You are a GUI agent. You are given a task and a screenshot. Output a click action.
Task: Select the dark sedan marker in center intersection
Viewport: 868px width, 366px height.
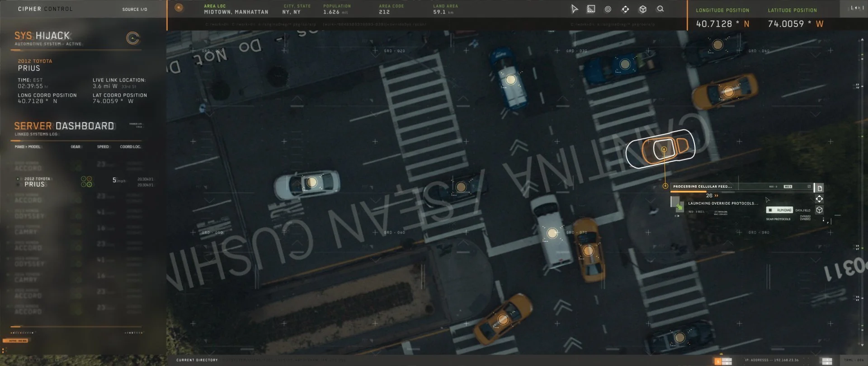[461, 187]
